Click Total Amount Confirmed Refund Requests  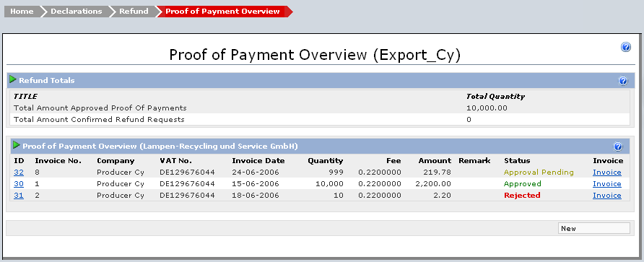pyautogui.click(x=99, y=120)
